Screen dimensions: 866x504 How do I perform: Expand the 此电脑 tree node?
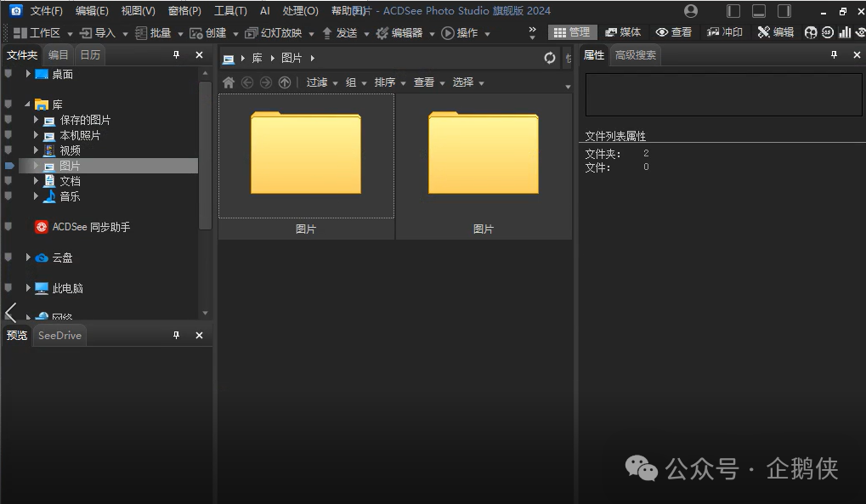[x=27, y=288]
